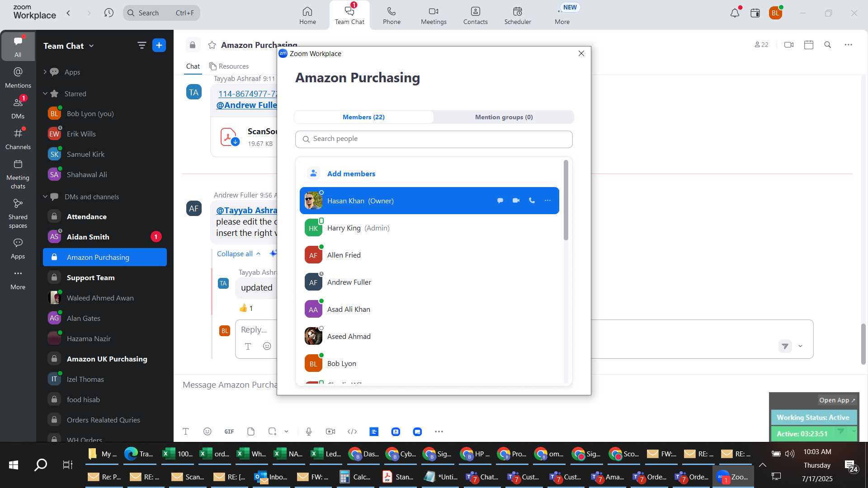Close the Amazon Purchasing members dialog
Viewport: 868px width, 488px height.
[x=581, y=53]
